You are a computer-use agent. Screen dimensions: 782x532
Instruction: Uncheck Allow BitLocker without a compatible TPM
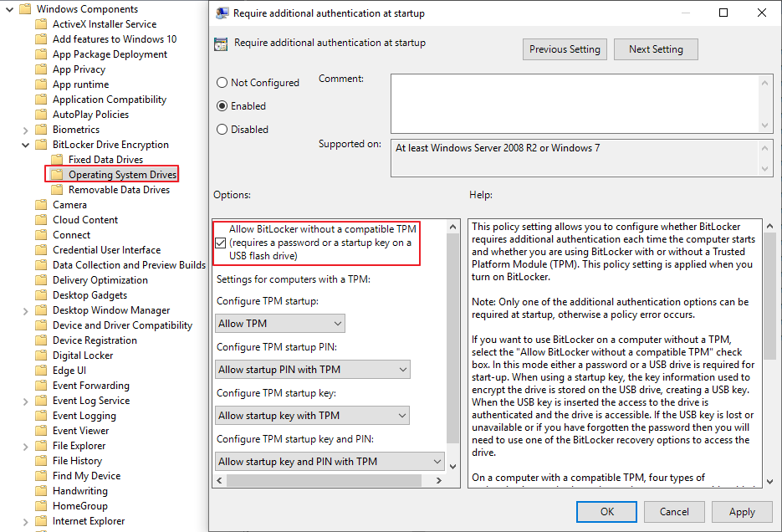[221, 243]
